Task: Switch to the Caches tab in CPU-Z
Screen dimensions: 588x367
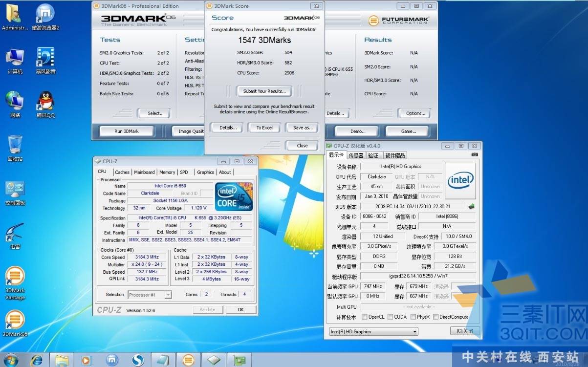Action: [x=122, y=172]
